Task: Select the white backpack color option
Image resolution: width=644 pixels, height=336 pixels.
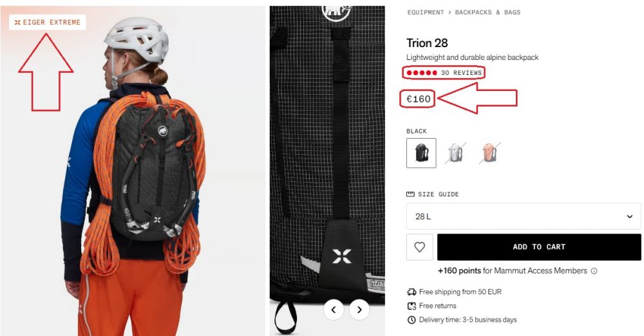Action: pos(455,153)
